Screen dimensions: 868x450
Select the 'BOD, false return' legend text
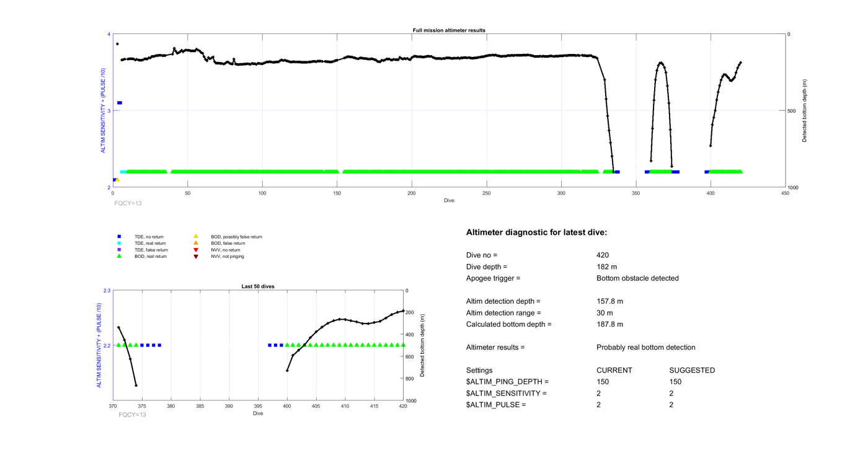[228, 244]
